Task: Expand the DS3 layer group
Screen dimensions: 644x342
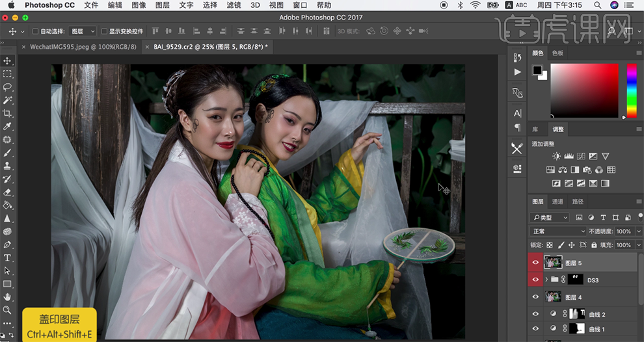Action: [x=546, y=280]
